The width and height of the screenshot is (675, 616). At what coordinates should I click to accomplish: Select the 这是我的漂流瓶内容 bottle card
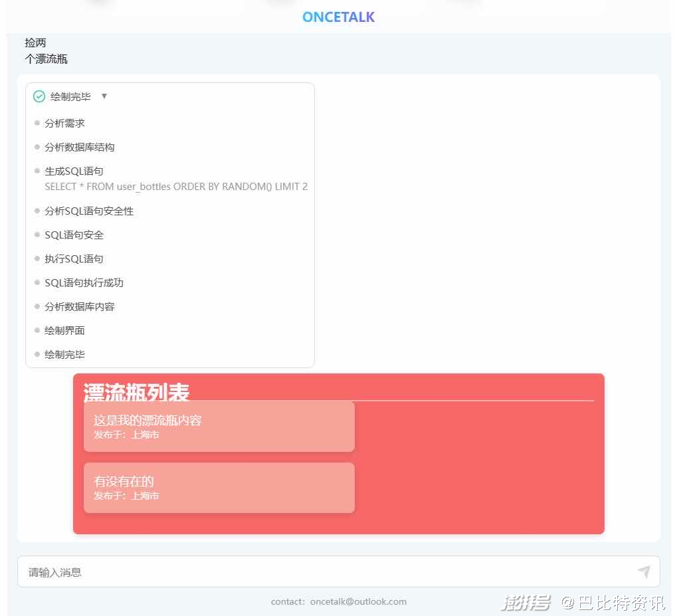219,426
